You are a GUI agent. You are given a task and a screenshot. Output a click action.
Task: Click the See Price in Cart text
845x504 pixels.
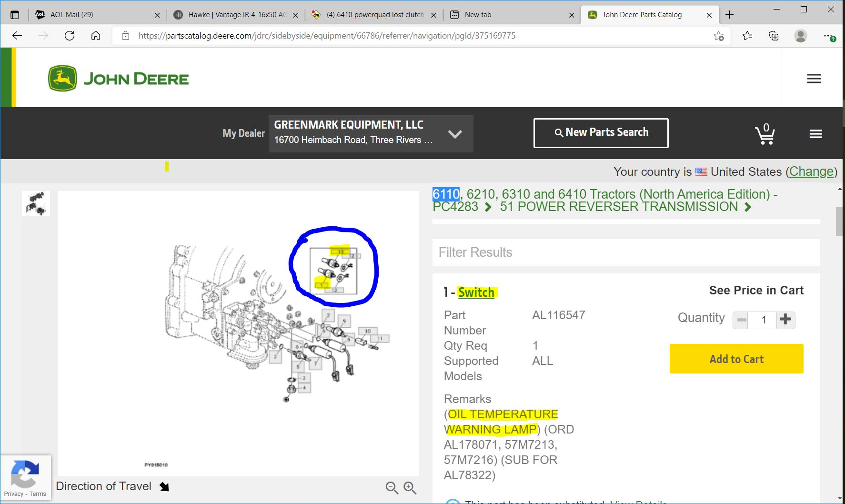(756, 290)
